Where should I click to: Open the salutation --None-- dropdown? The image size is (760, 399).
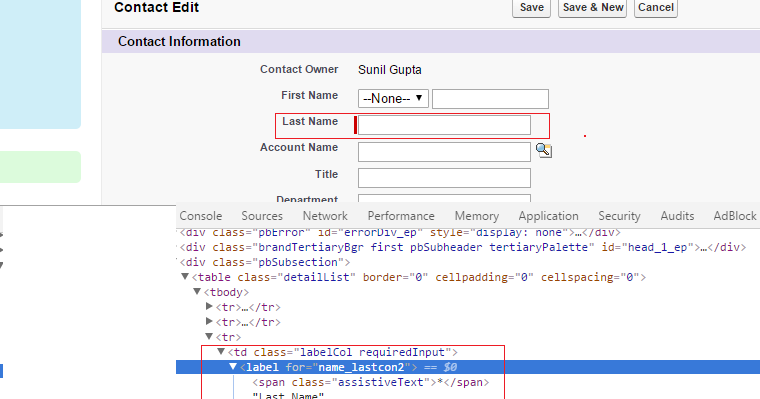(393, 98)
